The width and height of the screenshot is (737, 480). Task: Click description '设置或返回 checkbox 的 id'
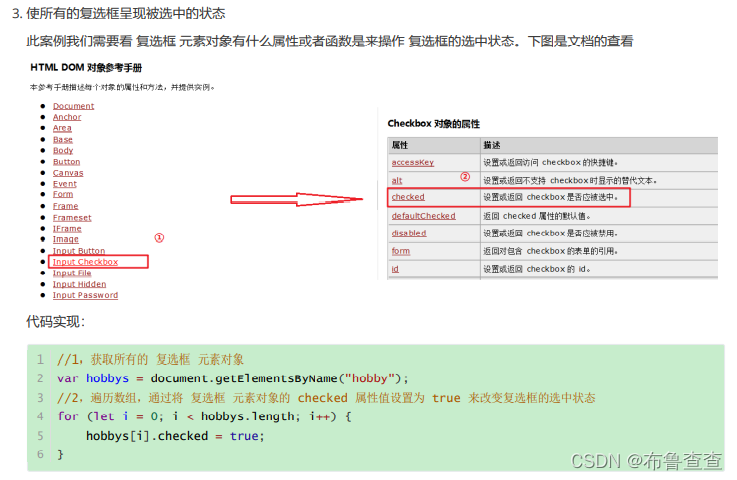(x=537, y=269)
